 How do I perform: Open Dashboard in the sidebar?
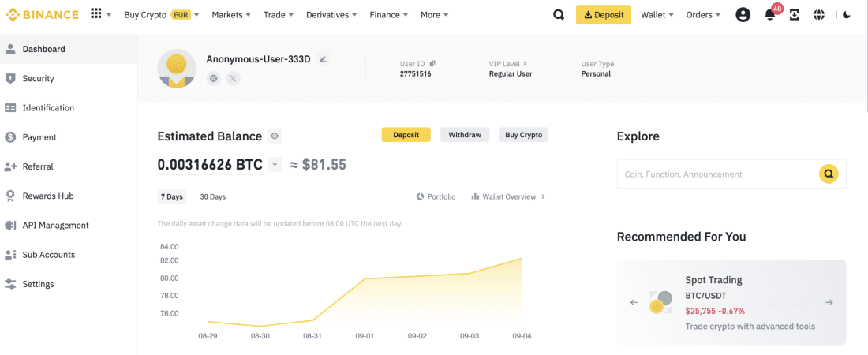click(x=69, y=49)
